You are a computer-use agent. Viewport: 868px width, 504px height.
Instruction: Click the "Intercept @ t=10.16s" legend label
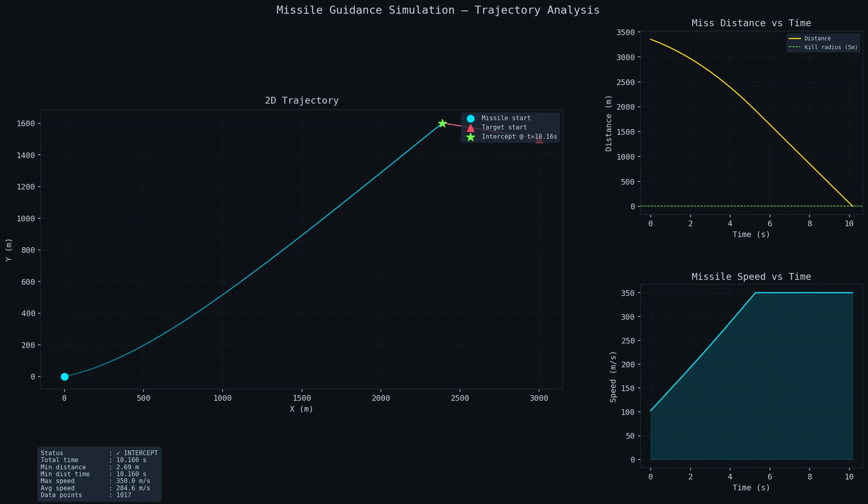(x=519, y=137)
